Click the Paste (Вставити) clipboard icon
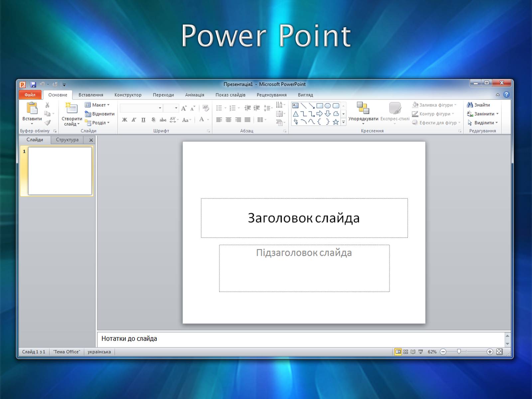Image resolution: width=532 pixels, height=399 pixels. point(32,108)
